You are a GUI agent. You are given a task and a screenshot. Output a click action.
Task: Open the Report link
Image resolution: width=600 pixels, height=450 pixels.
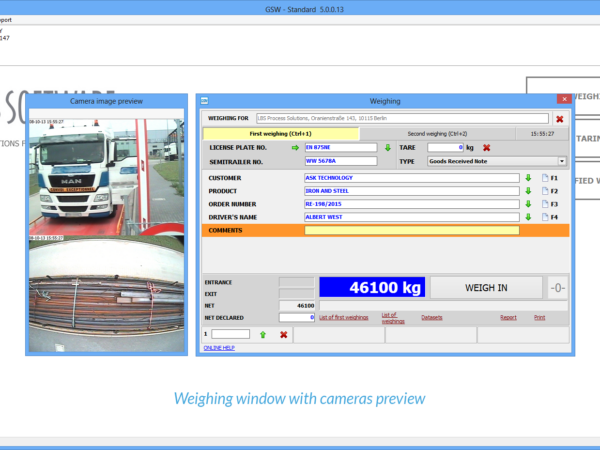click(x=508, y=318)
